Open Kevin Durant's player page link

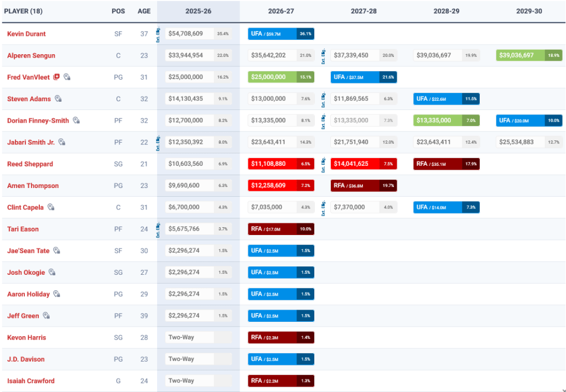pos(27,34)
